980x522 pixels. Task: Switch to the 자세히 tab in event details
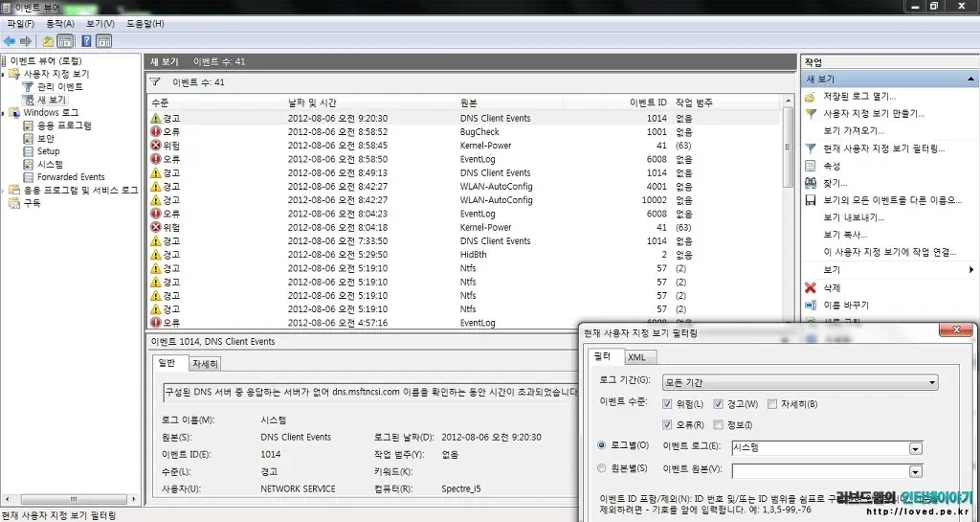click(205, 364)
